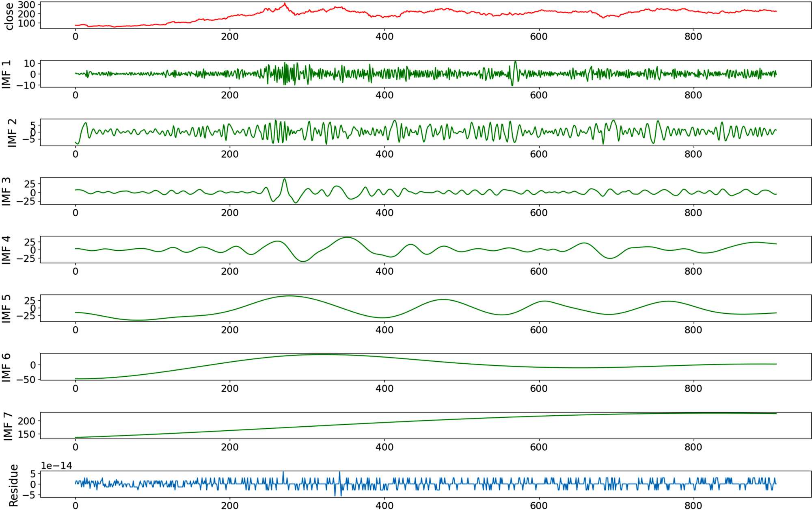The height and width of the screenshot is (510, 812).
Task: Click the 'close' y-axis label
Action: click(9, 16)
